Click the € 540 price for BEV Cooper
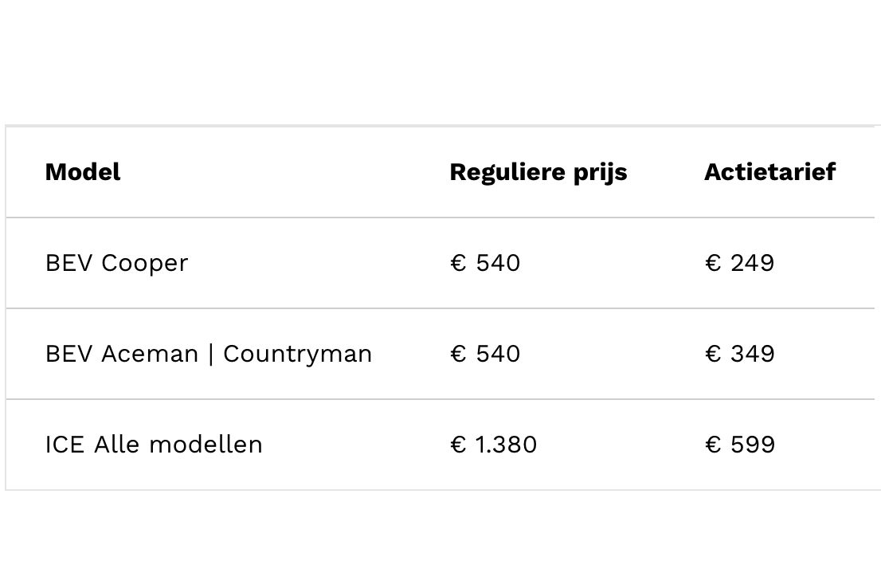The width and height of the screenshot is (881, 588). (485, 263)
